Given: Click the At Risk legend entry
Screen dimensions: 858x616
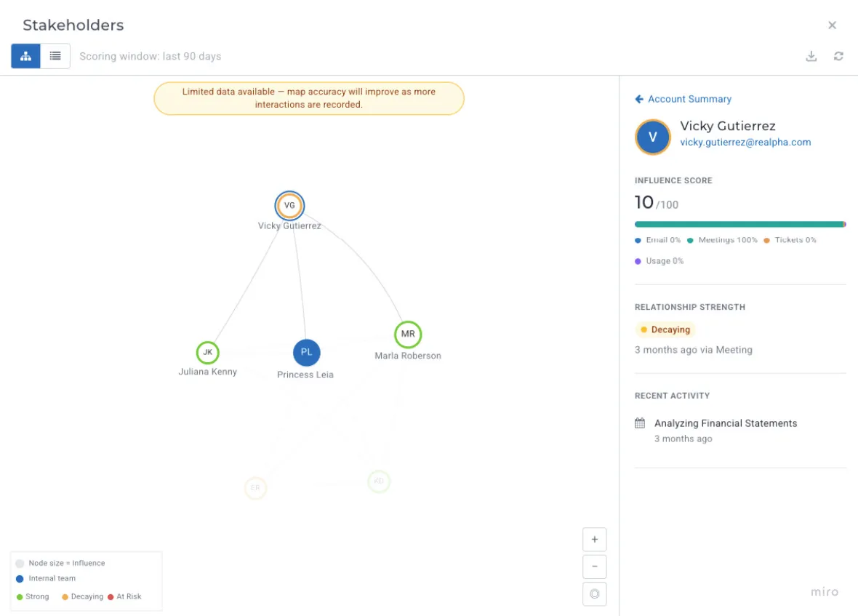Looking at the screenshot, I should [x=125, y=596].
